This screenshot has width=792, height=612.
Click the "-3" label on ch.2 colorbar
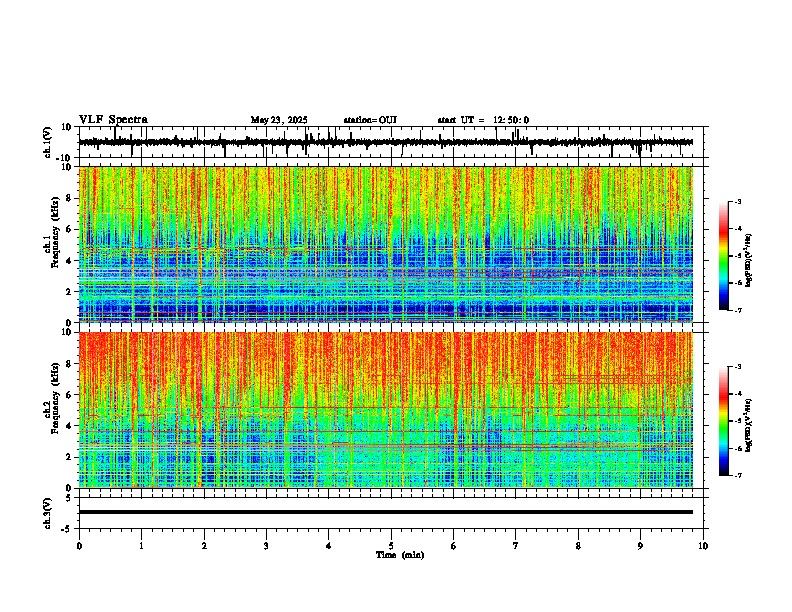tap(737, 367)
